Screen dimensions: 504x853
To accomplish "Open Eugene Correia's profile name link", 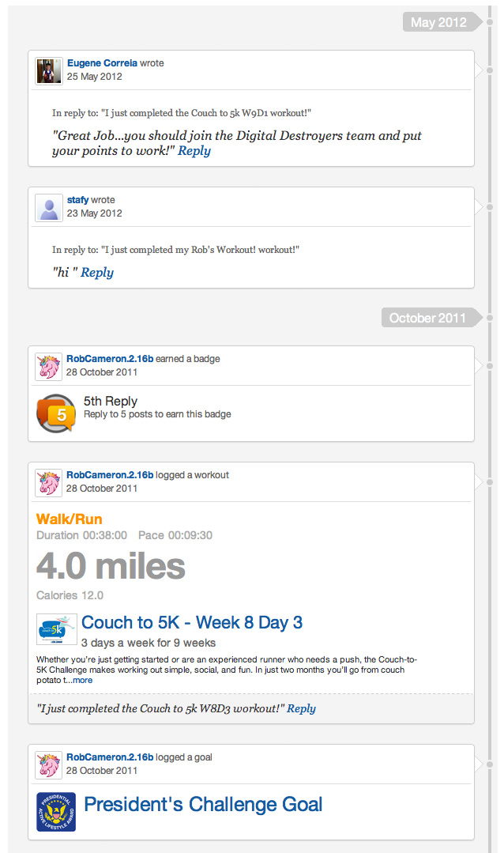I will point(102,63).
